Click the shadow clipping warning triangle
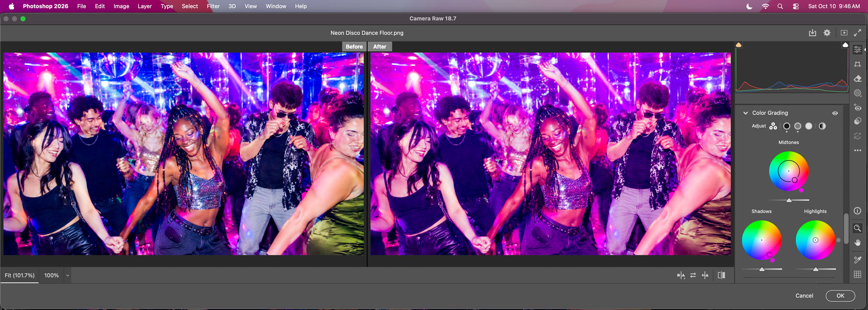 click(x=739, y=45)
